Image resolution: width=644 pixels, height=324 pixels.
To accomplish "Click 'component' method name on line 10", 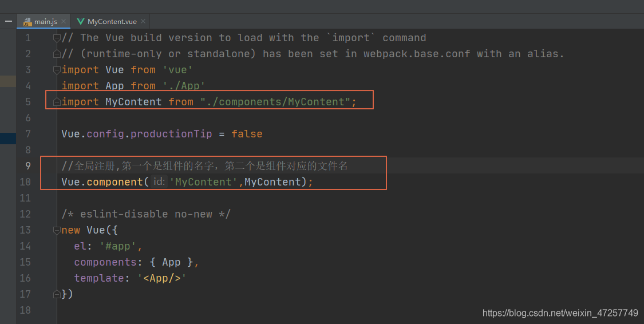I will point(114,182).
